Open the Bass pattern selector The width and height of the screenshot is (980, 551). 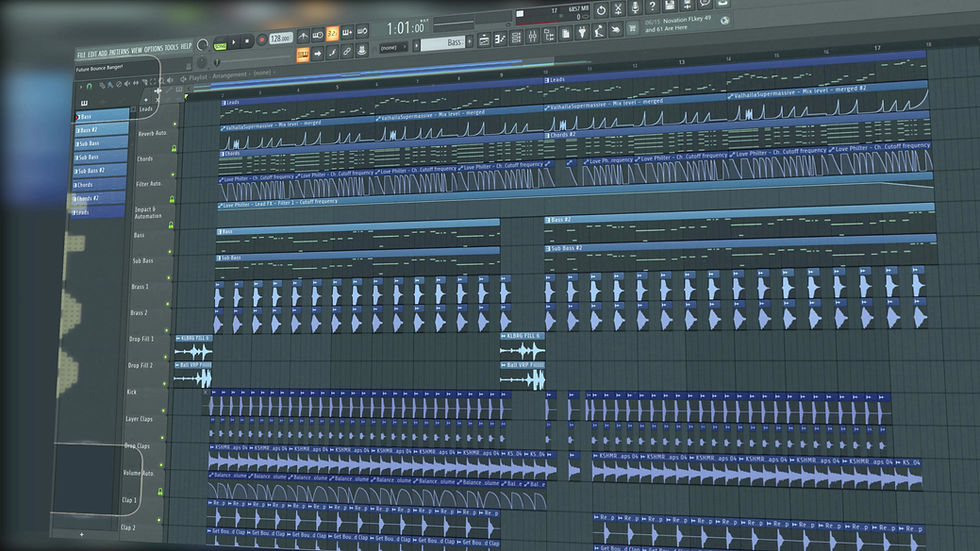coord(443,43)
